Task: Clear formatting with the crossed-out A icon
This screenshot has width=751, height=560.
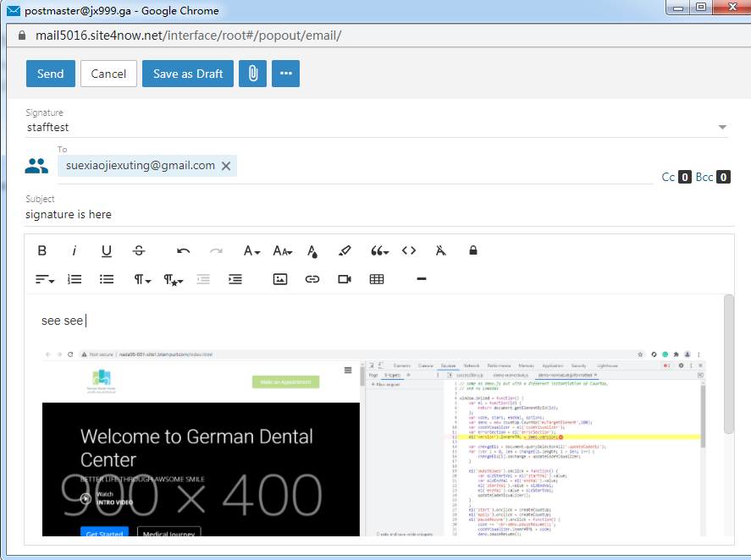Action: tap(440, 250)
